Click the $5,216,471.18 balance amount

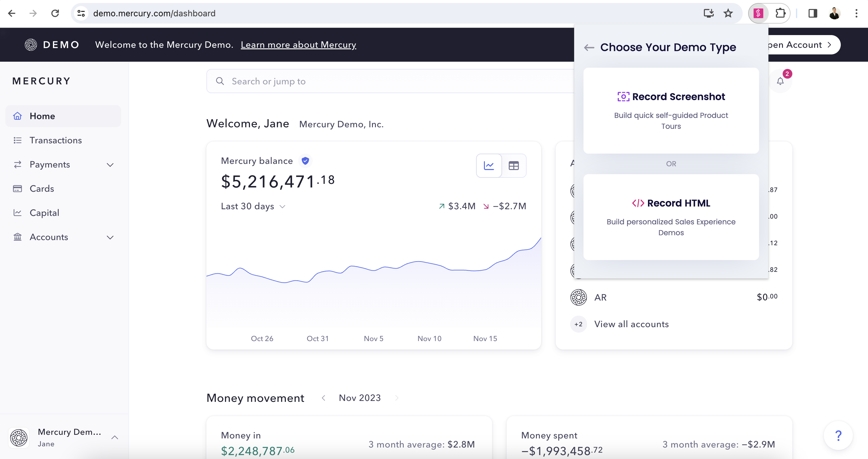[278, 182]
